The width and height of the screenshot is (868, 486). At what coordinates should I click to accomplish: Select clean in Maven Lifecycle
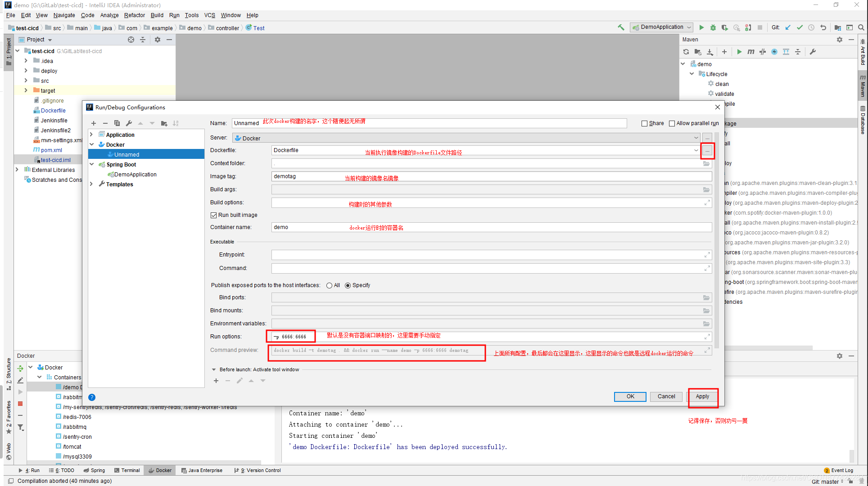[722, 84]
